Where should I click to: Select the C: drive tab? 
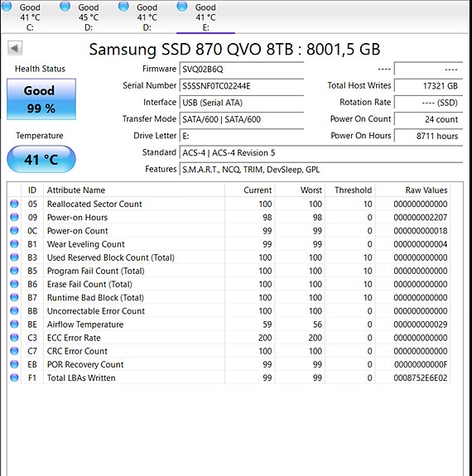[22, 17]
